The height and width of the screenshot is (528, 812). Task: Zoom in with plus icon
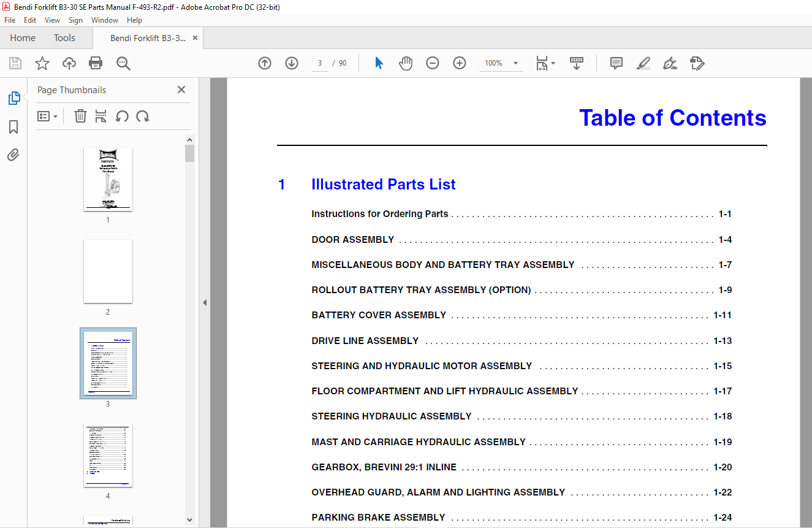tap(460, 63)
